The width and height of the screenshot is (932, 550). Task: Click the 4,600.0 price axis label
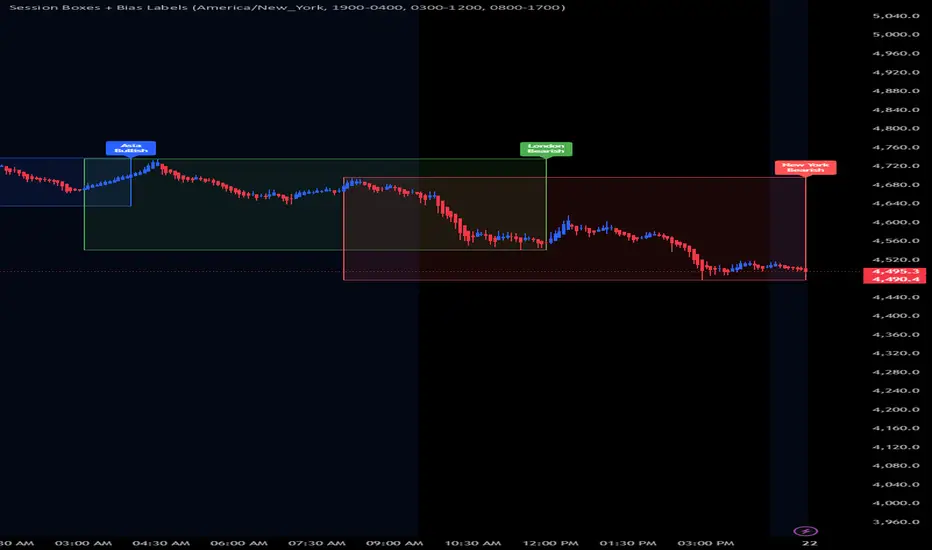coord(896,222)
